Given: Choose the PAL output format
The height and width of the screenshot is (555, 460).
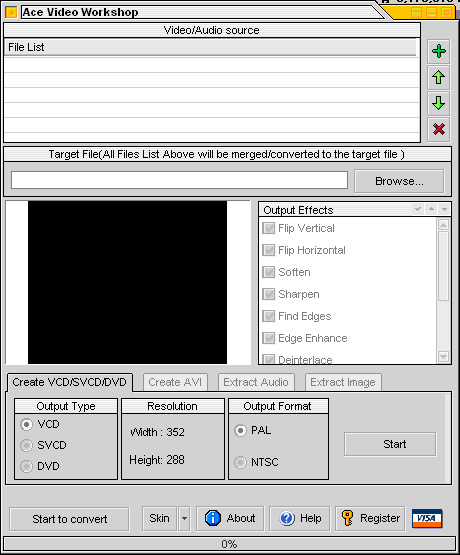Looking at the screenshot, I should pyautogui.click(x=241, y=430).
